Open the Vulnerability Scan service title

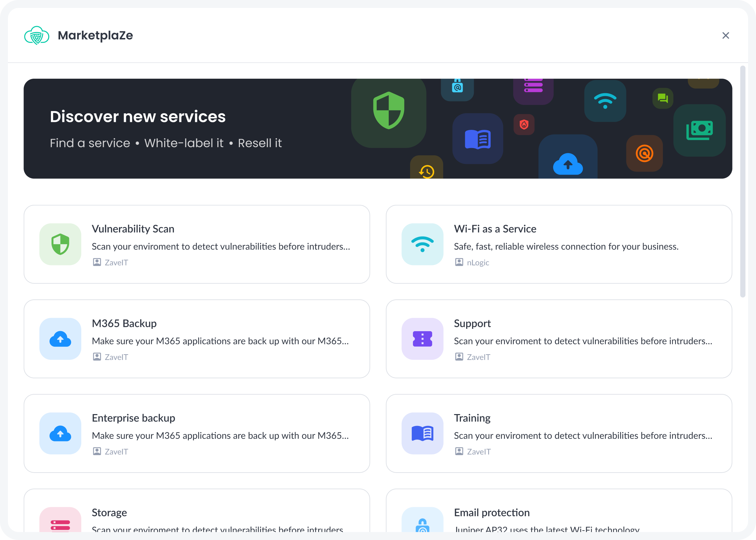(133, 229)
